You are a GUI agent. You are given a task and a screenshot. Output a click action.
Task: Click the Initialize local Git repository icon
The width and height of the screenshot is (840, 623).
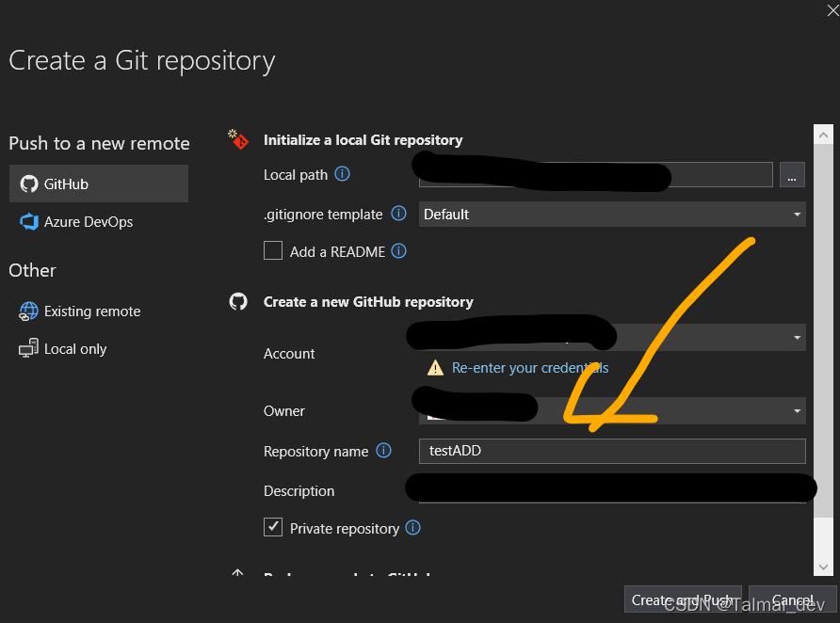click(238, 139)
